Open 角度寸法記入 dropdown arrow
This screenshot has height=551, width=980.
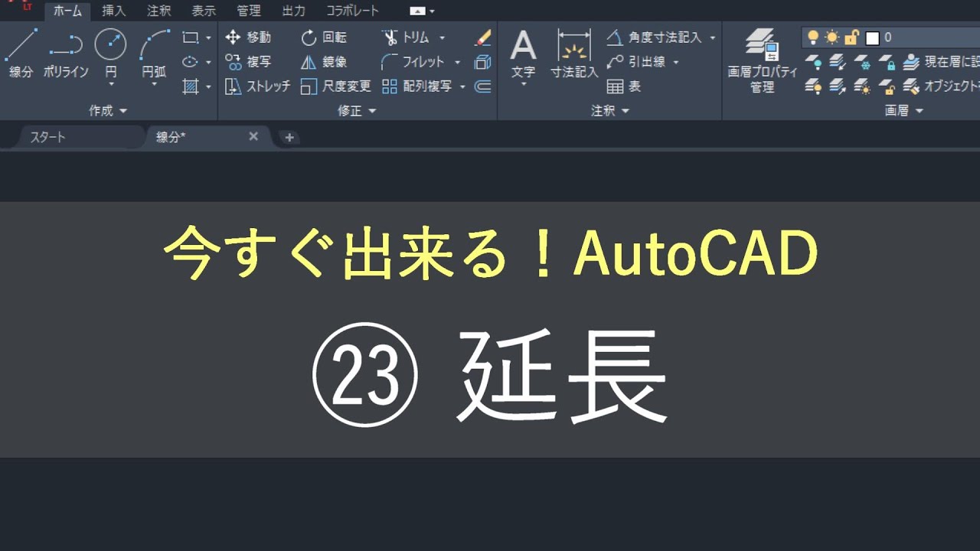[x=713, y=37]
